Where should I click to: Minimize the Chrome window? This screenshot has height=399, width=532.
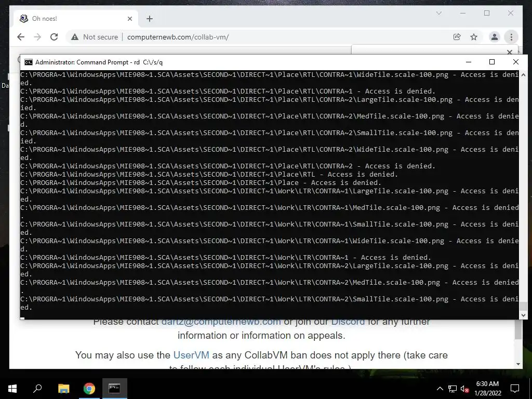pyautogui.click(x=463, y=13)
